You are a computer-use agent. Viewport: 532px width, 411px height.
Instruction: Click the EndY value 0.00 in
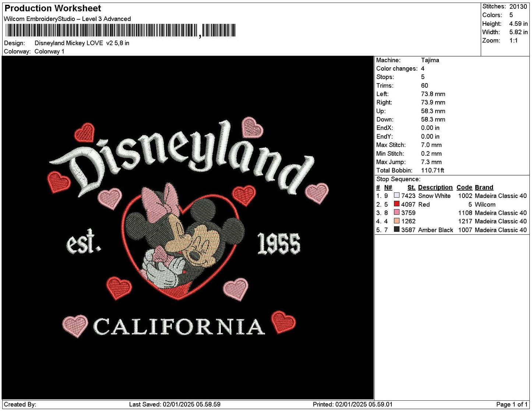click(430, 137)
